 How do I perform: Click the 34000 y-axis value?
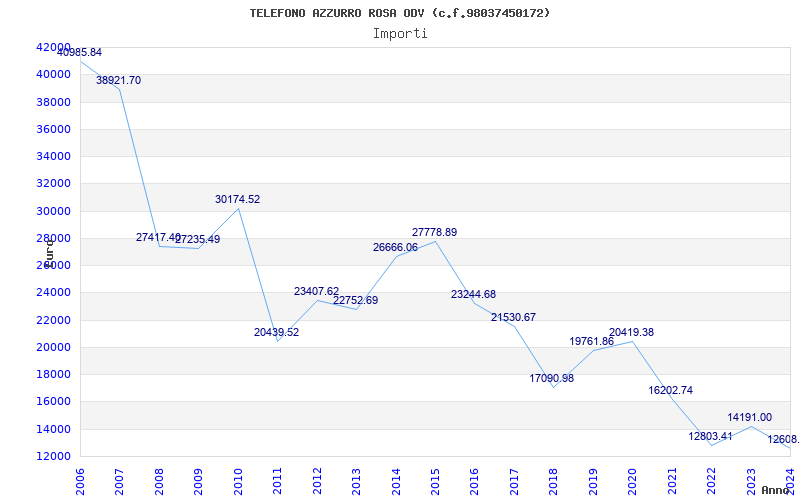click(x=54, y=157)
